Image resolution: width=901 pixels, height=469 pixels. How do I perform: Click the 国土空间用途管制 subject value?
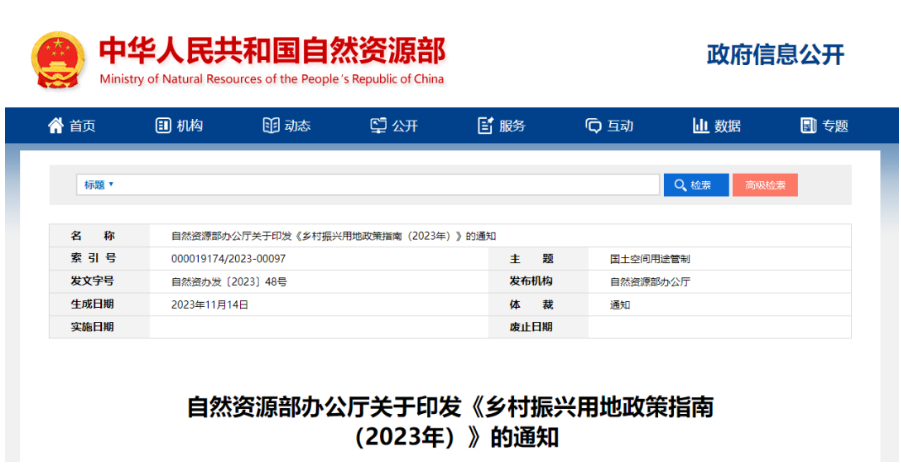click(650, 258)
